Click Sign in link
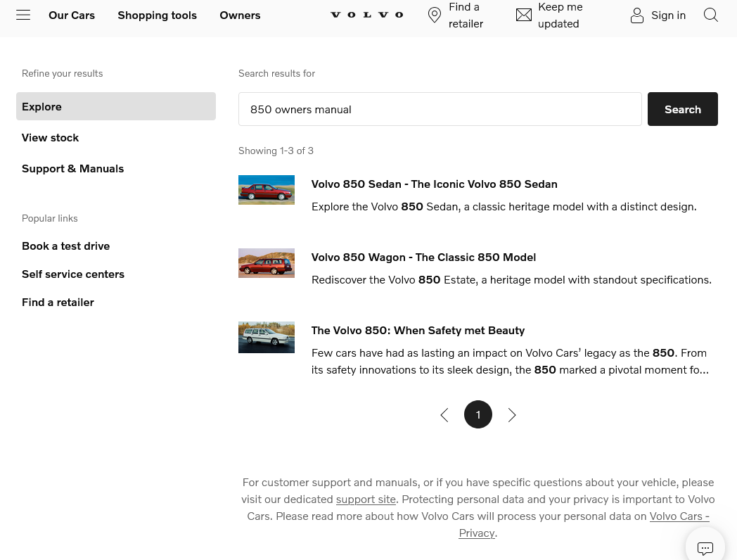This screenshot has height=560, width=737. tap(668, 15)
